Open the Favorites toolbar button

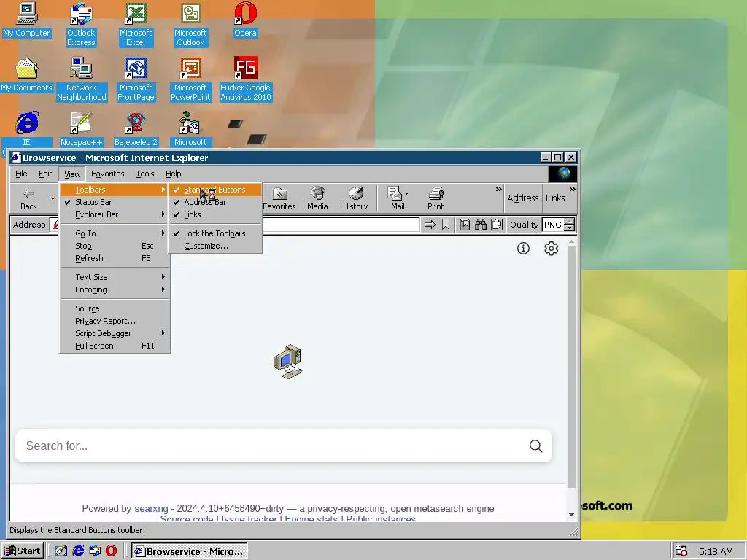click(279, 198)
